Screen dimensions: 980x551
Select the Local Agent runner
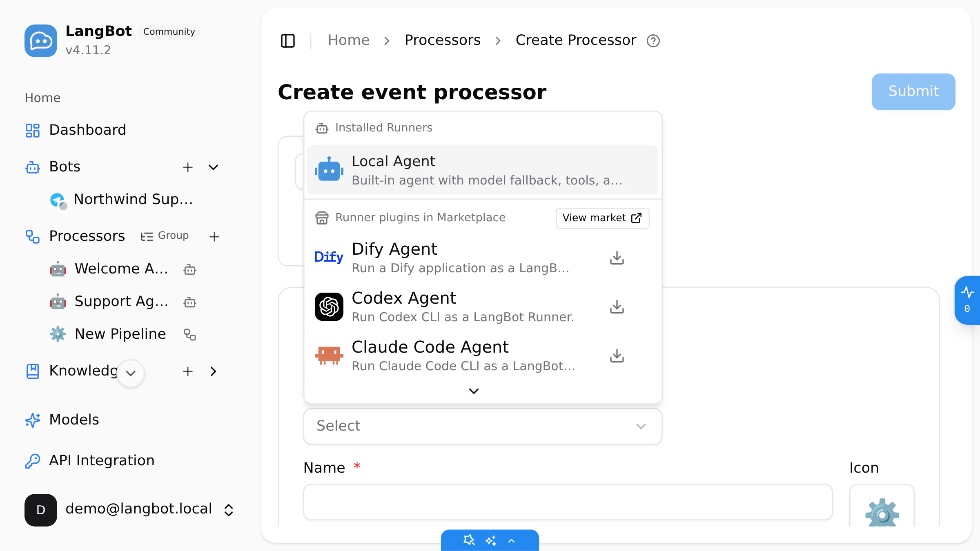coord(482,170)
